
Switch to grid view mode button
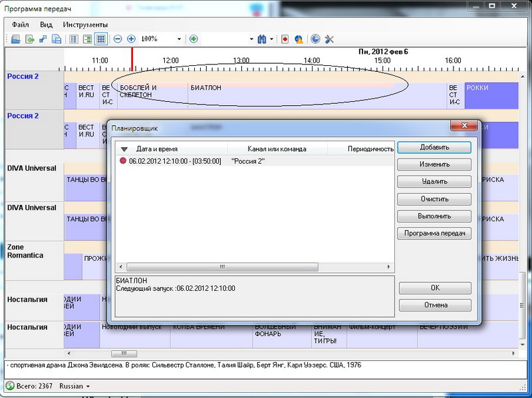click(x=100, y=39)
